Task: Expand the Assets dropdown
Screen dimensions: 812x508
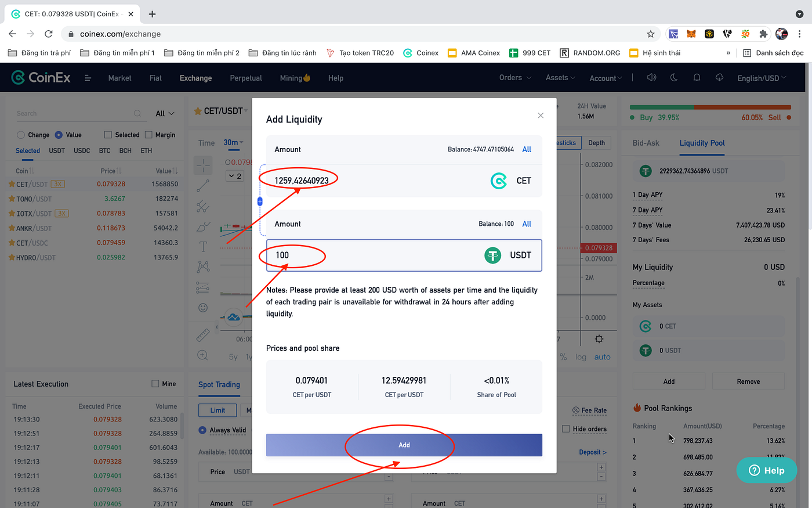Action: (x=560, y=77)
